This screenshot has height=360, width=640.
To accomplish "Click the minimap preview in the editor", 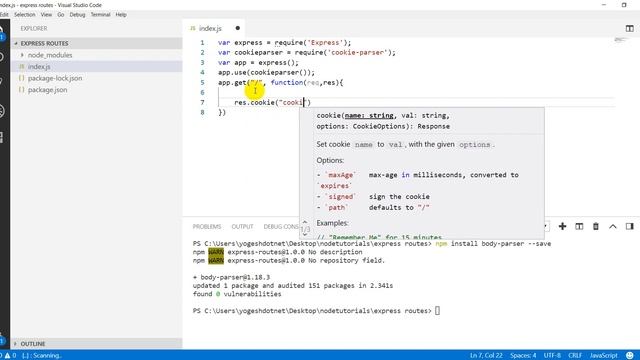I will click(x=620, y=40).
